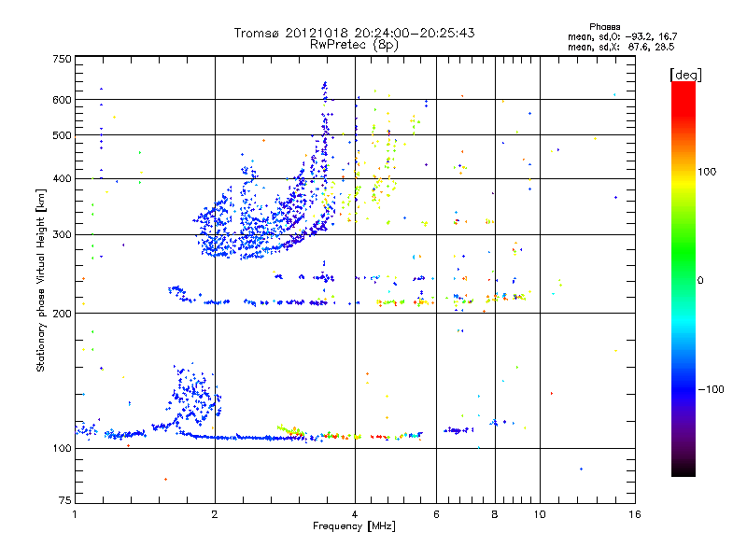Click the colorbar tick label '0'
Image resolution: width=747 pixels, height=560 pixels.
tap(700, 281)
